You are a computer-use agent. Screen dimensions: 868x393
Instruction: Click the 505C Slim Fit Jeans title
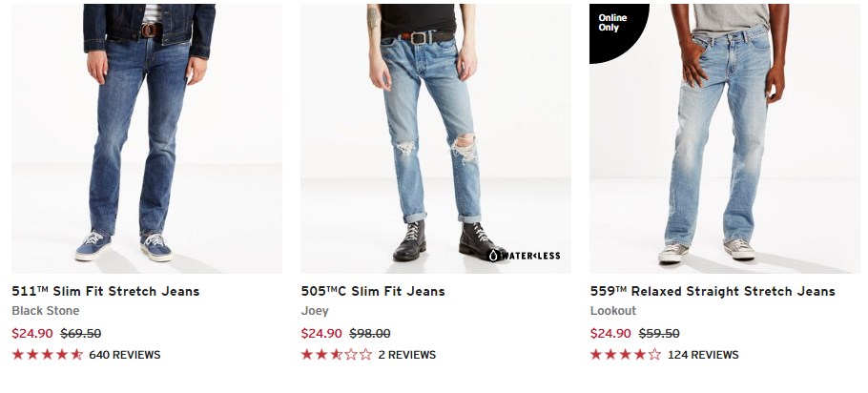[x=373, y=291]
